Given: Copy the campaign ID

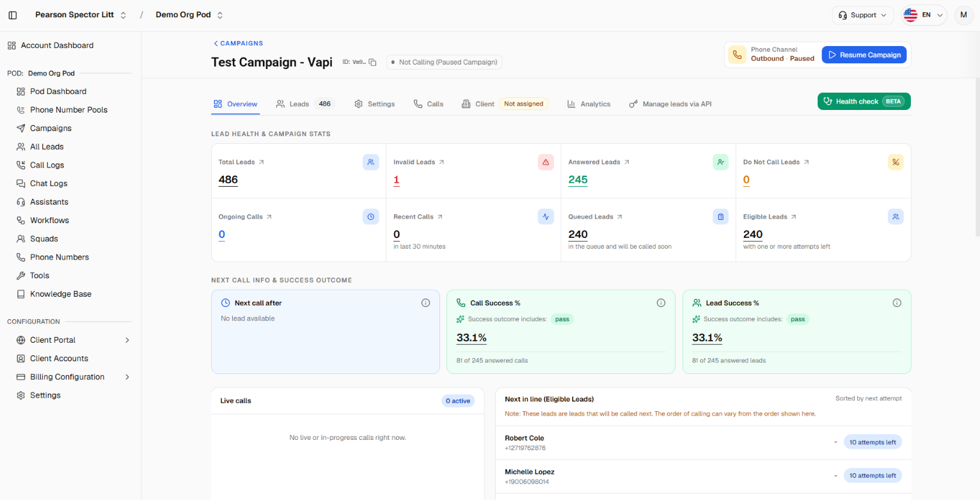Looking at the screenshot, I should pyautogui.click(x=372, y=62).
